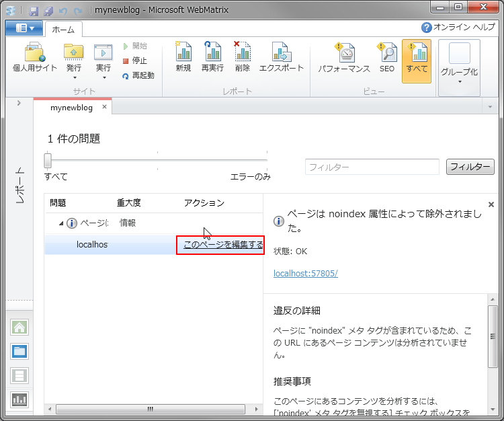
Task: Collapse the ページ issue tree row
Action: coord(61,223)
